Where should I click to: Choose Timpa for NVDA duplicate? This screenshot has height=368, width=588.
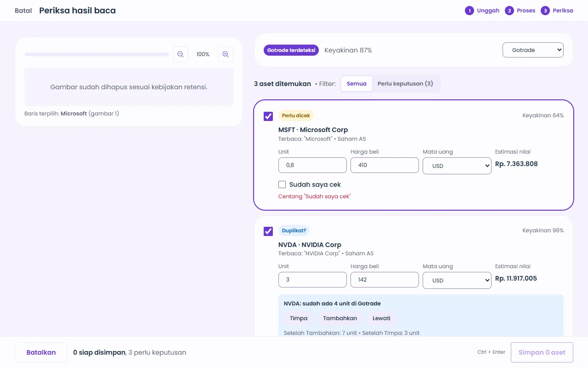pyautogui.click(x=299, y=318)
